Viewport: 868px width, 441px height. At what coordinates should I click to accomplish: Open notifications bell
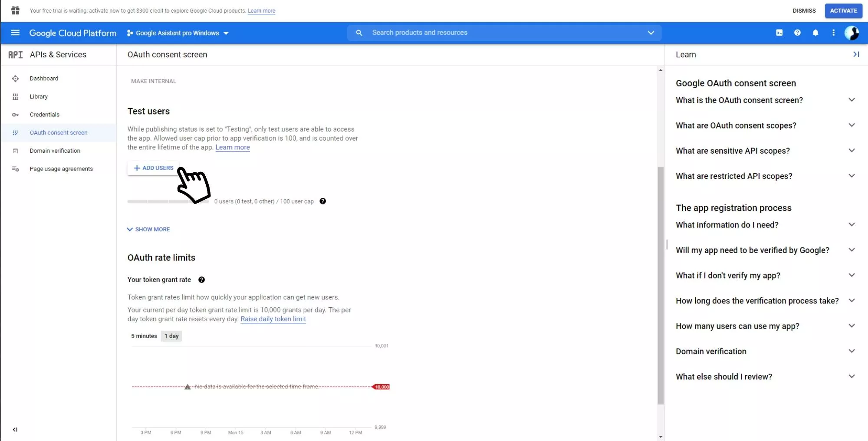tap(815, 33)
